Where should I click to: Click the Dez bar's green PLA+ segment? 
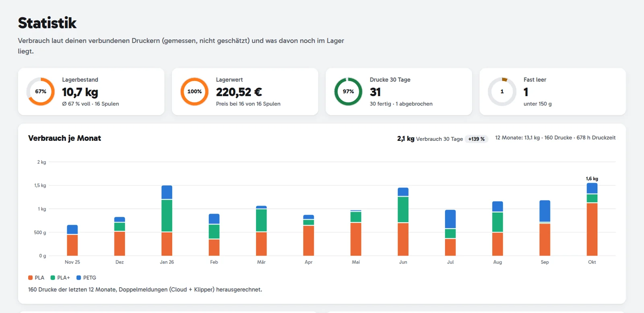(120, 227)
